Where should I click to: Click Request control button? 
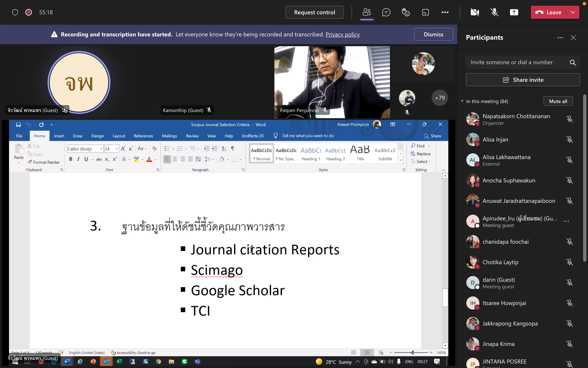click(314, 12)
